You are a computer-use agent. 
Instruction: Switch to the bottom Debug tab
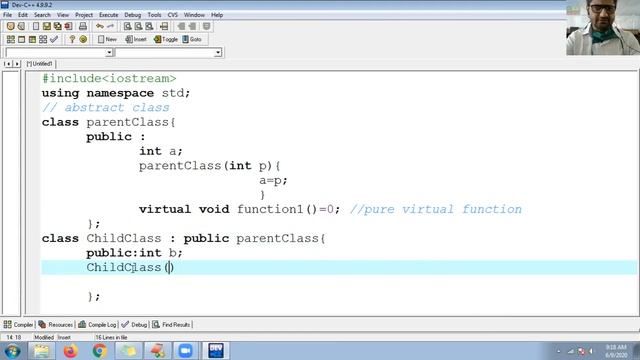tap(135, 325)
